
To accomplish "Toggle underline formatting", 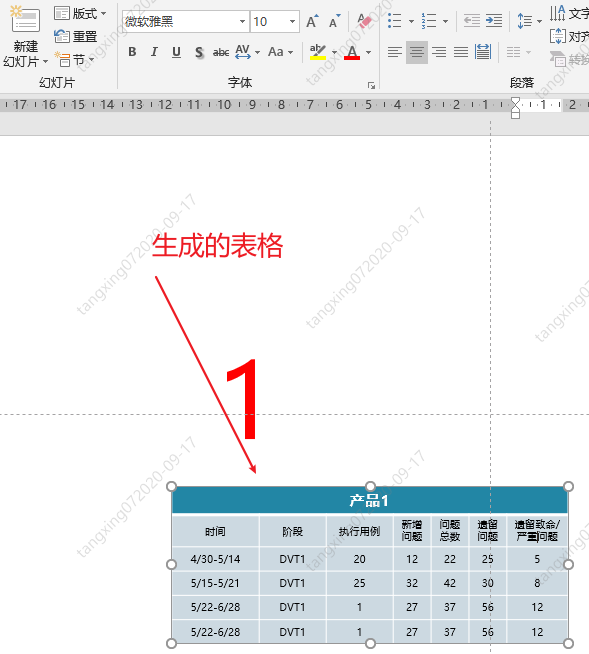I will pos(176,52).
